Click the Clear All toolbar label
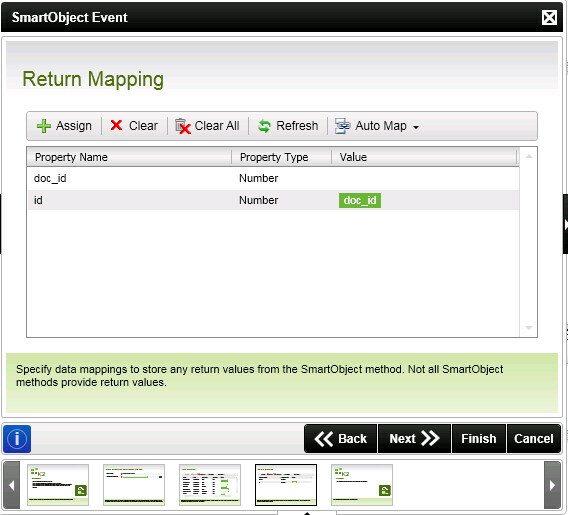Viewport: 568px width, 515px height. (x=217, y=126)
